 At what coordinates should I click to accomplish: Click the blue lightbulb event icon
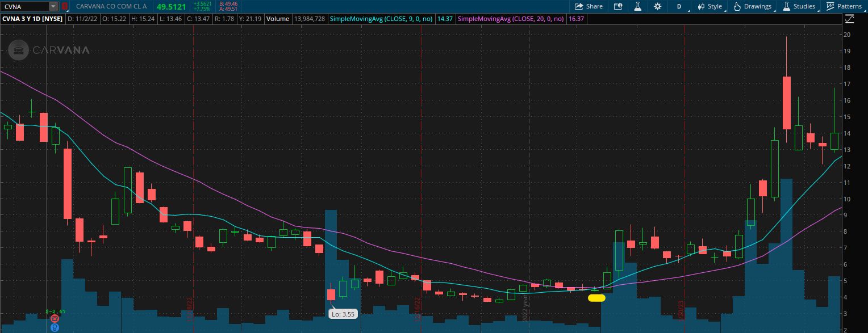pos(55,327)
